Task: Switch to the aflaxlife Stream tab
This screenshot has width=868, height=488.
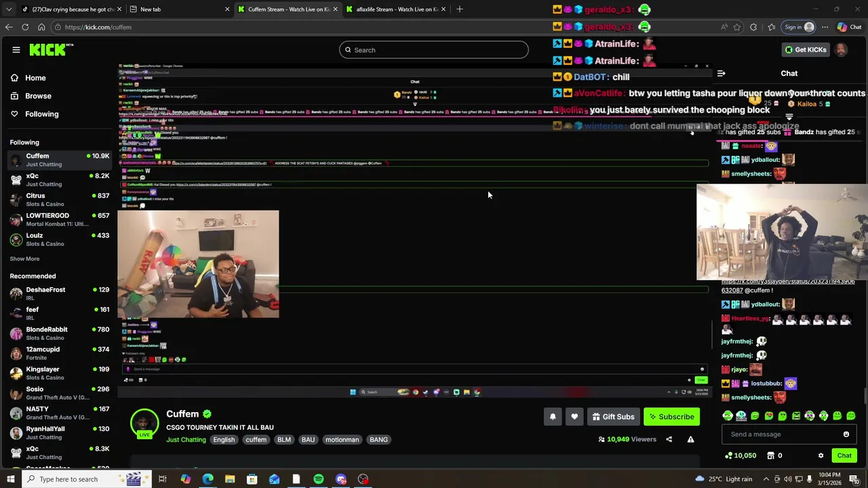Action: [397, 9]
